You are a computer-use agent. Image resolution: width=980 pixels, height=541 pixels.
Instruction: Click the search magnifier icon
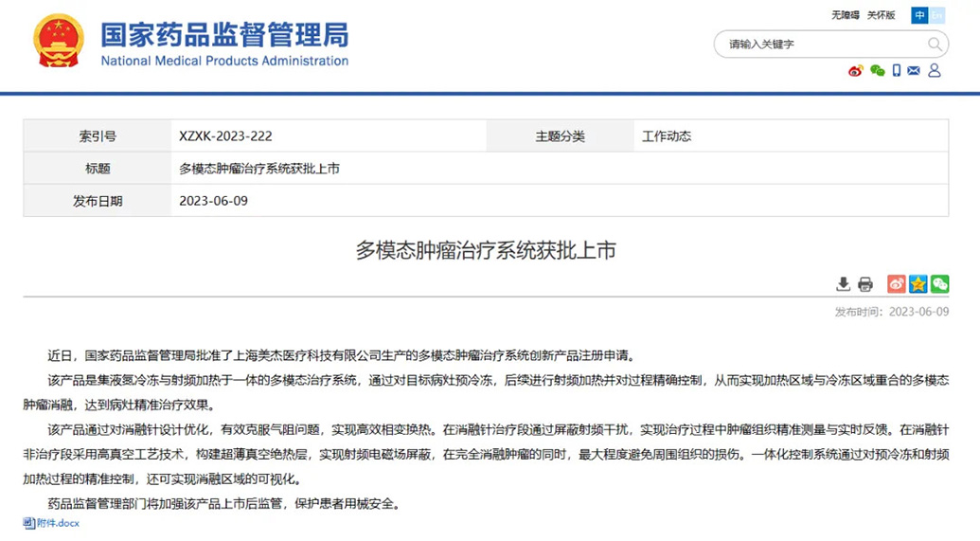(x=935, y=45)
